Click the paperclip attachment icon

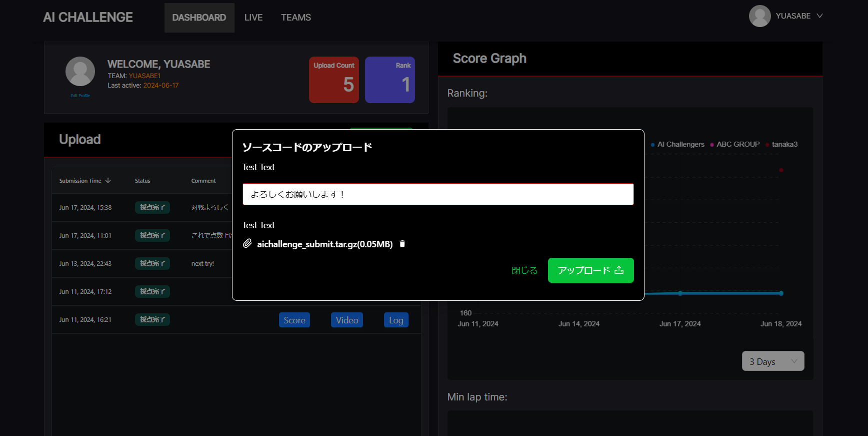pyautogui.click(x=247, y=244)
